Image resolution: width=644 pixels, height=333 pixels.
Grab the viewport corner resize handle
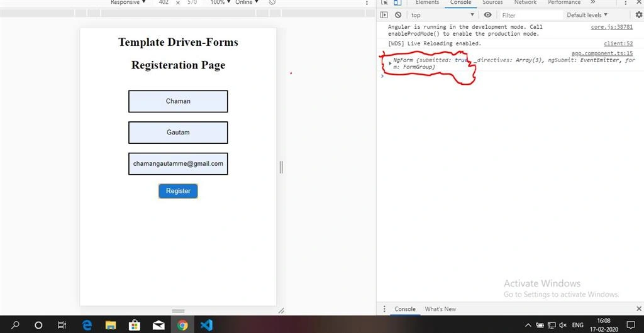(281, 311)
